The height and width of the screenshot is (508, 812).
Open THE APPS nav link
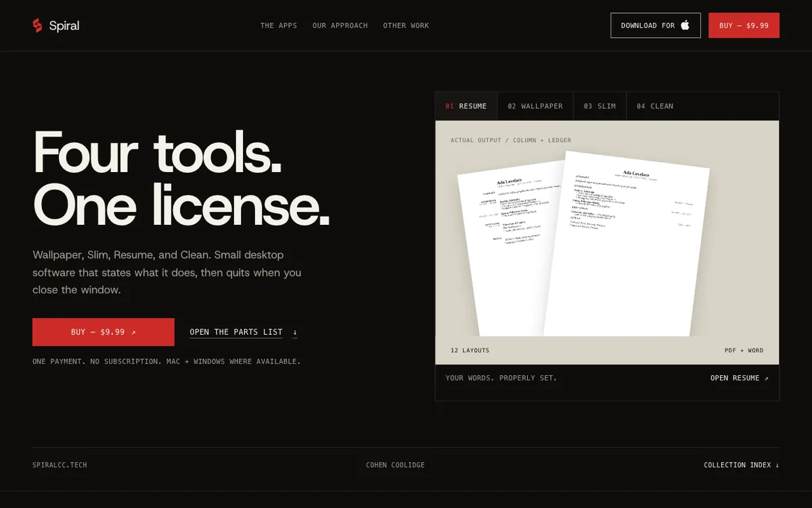click(x=279, y=26)
